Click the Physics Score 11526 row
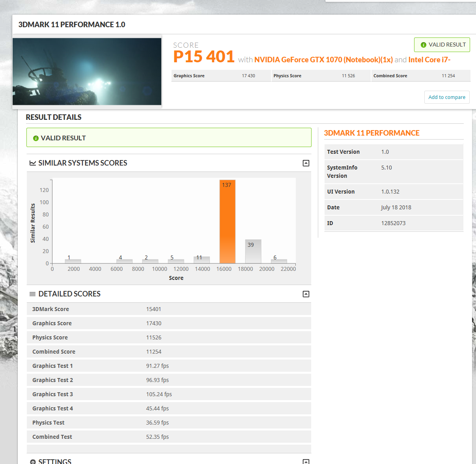 [x=169, y=337]
